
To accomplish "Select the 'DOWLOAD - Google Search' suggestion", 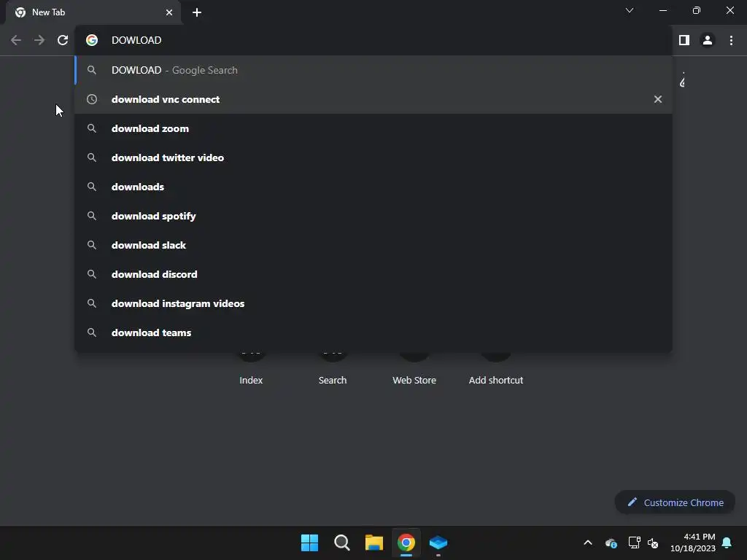I will pos(373,70).
